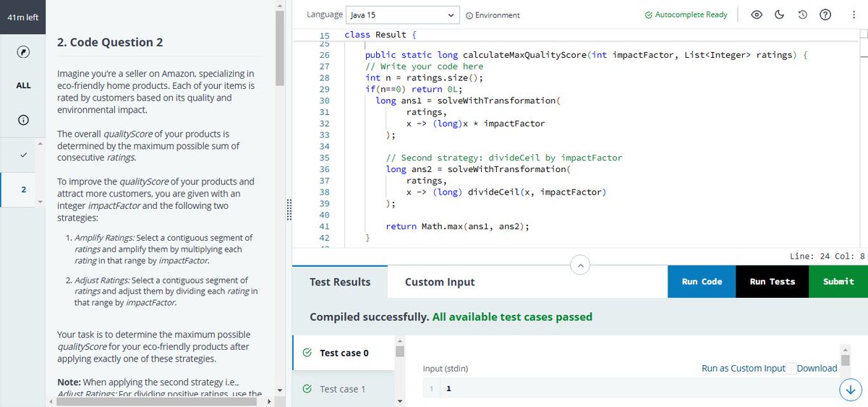Click the up arrow above question list
868x407 pixels.
pyautogui.click(x=41, y=143)
